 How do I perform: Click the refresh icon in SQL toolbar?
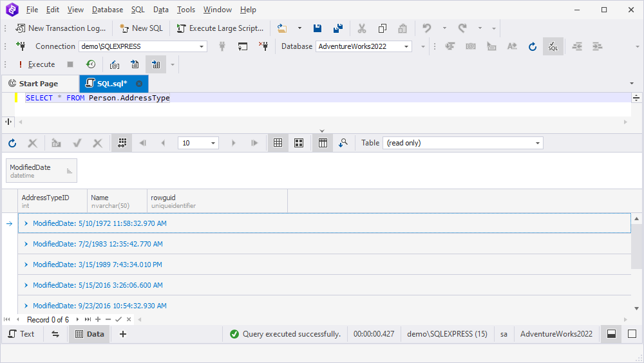pyautogui.click(x=533, y=46)
